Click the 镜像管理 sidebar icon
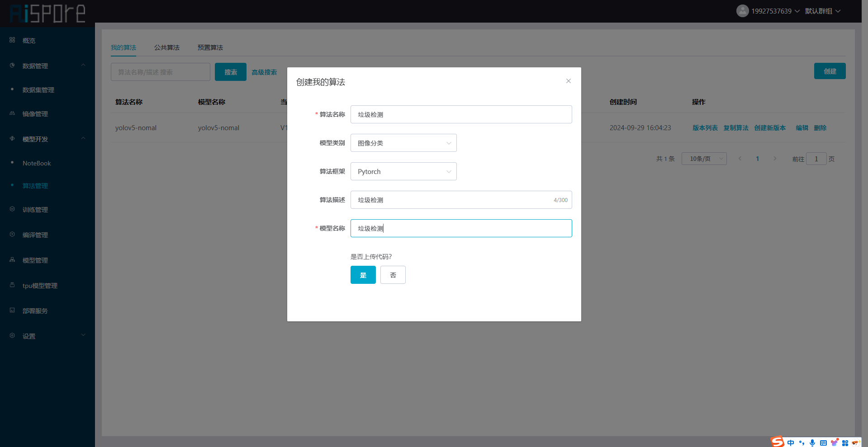 pos(12,113)
